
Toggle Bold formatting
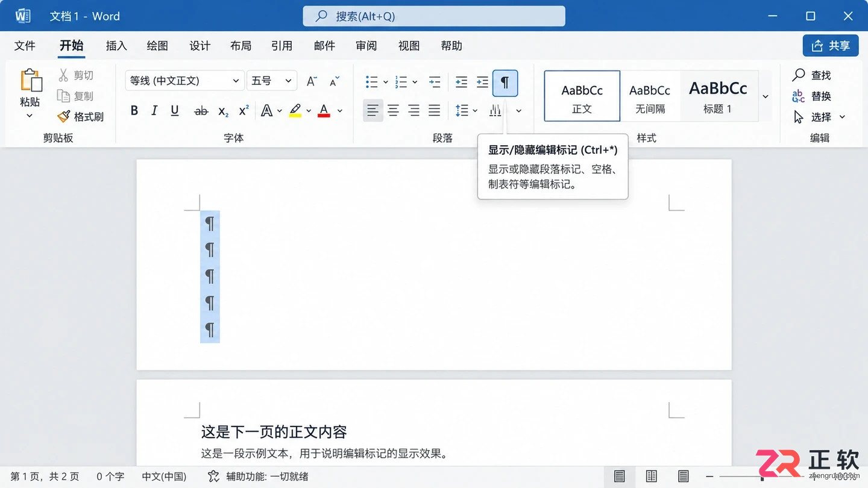pos(134,111)
